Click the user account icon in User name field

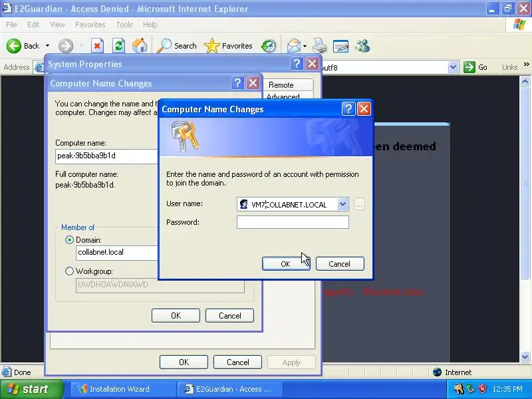coord(243,204)
